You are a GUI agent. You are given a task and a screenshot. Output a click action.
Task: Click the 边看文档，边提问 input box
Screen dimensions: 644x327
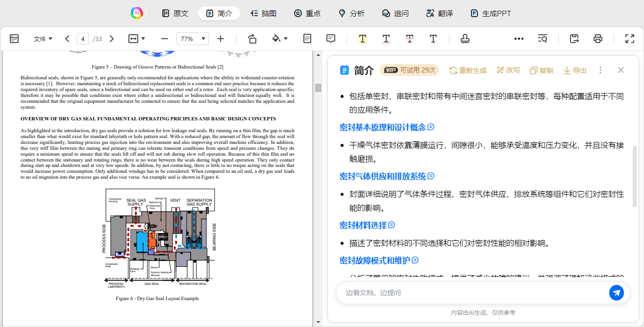click(x=473, y=293)
